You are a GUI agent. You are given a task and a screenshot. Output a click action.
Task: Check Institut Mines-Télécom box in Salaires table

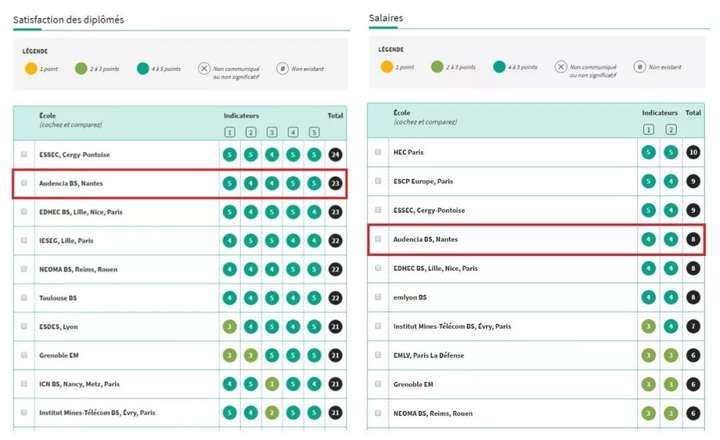tap(378, 326)
